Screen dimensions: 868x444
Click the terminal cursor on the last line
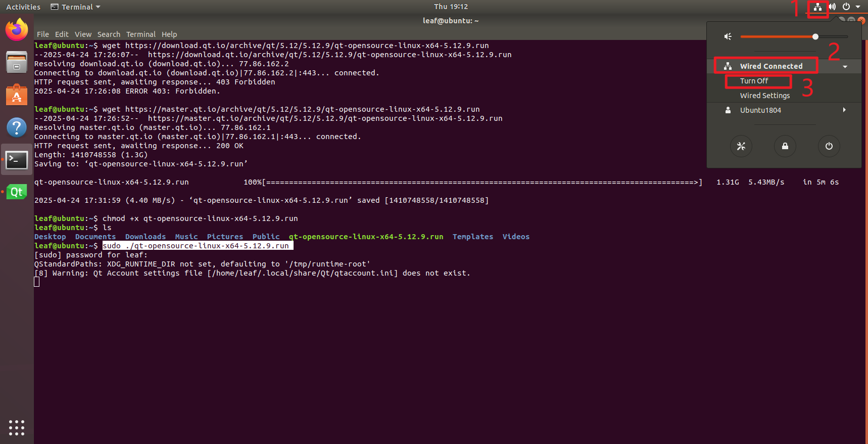pyautogui.click(x=37, y=282)
